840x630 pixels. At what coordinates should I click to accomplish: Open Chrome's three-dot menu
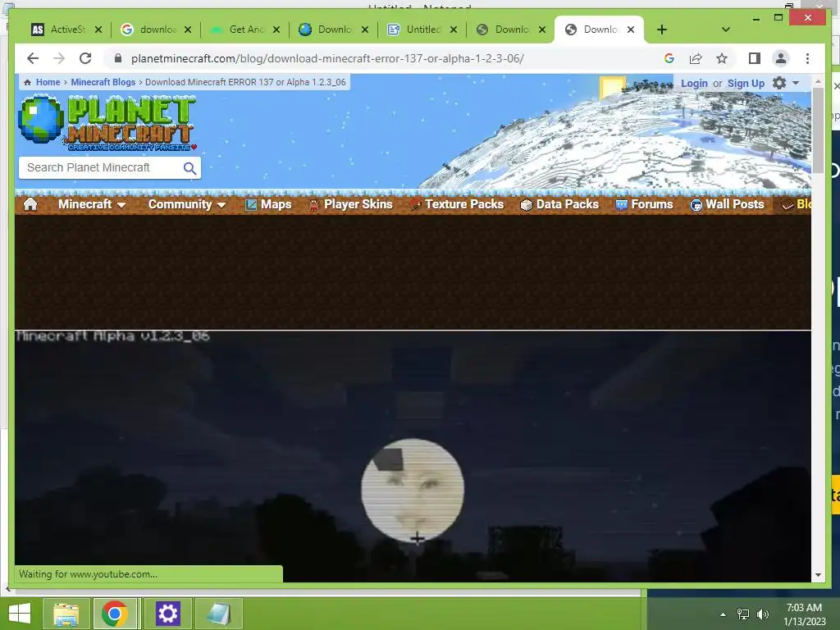(807, 58)
